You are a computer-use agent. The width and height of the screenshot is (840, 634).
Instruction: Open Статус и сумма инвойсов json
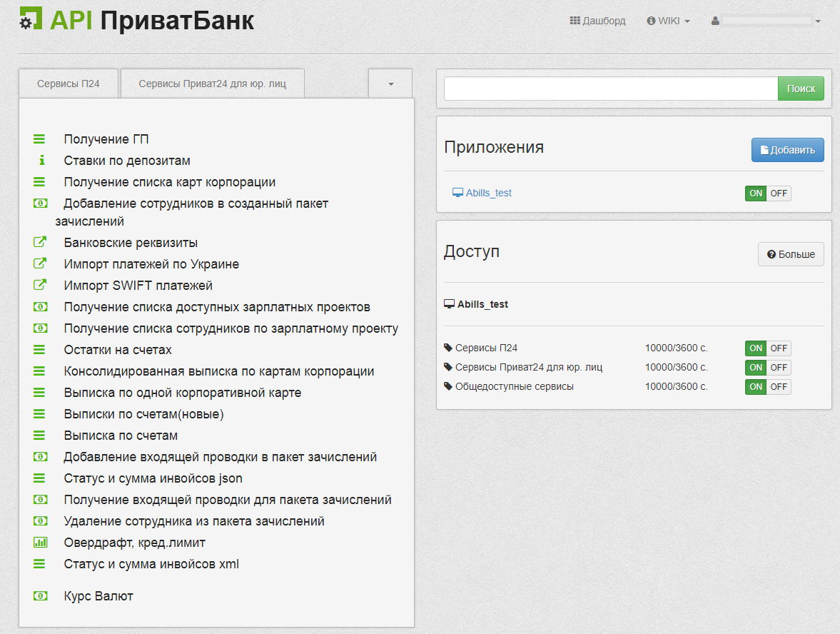coord(153,478)
